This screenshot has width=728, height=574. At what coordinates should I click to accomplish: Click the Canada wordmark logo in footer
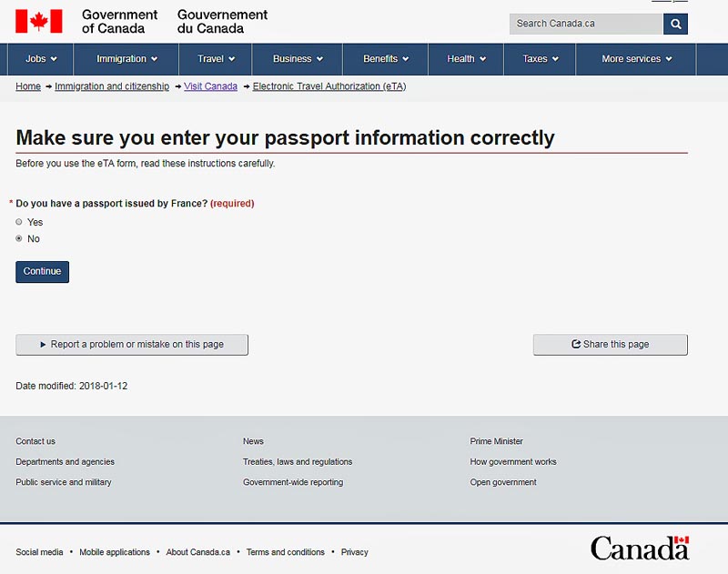(x=639, y=548)
